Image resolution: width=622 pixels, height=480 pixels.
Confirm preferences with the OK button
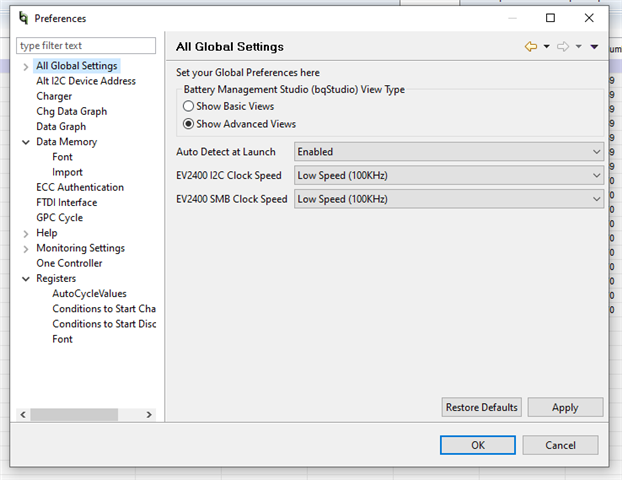478,445
